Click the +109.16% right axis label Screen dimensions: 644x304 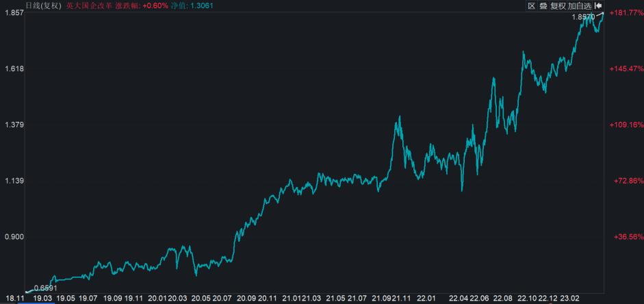[x=626, y=125]
